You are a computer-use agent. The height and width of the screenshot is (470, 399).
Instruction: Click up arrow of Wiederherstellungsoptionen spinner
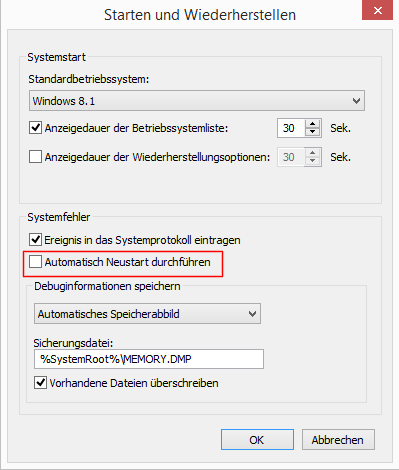(x=313, y=153)
